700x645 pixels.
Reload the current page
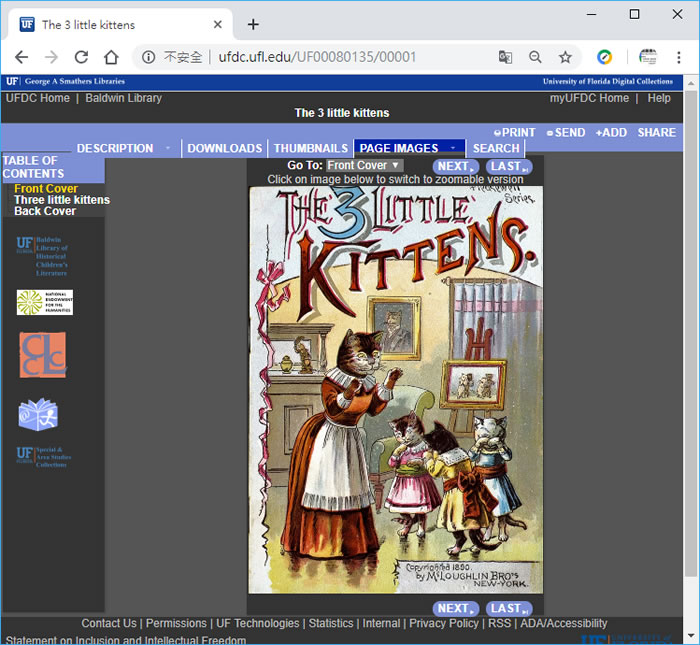(81, 57)
